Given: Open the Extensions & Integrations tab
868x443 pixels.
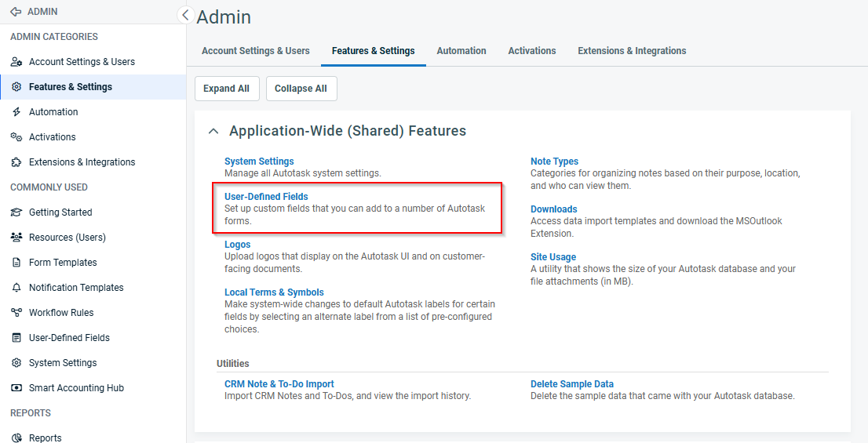Looking at the screenshot, I should point(632,51).
